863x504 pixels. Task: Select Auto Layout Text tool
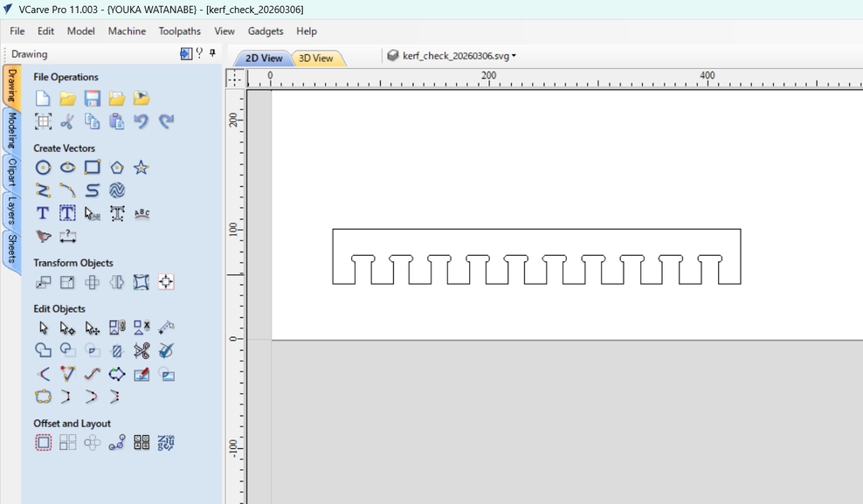click(x=68, y=213)
